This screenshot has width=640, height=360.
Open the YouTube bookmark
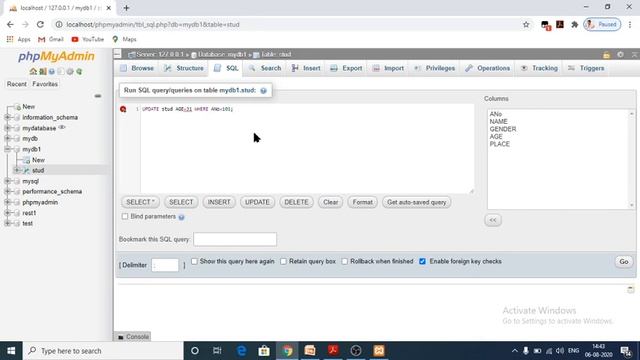tap(88, 39)
